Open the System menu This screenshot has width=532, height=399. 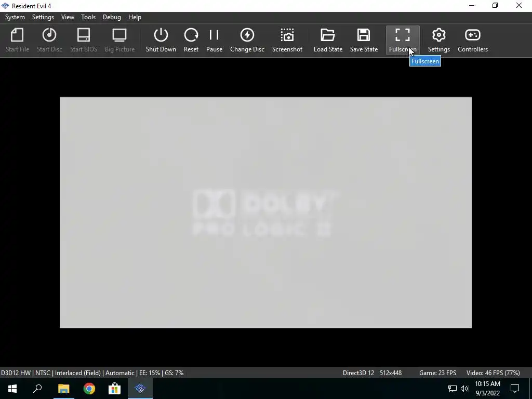[x=15, y=17]
